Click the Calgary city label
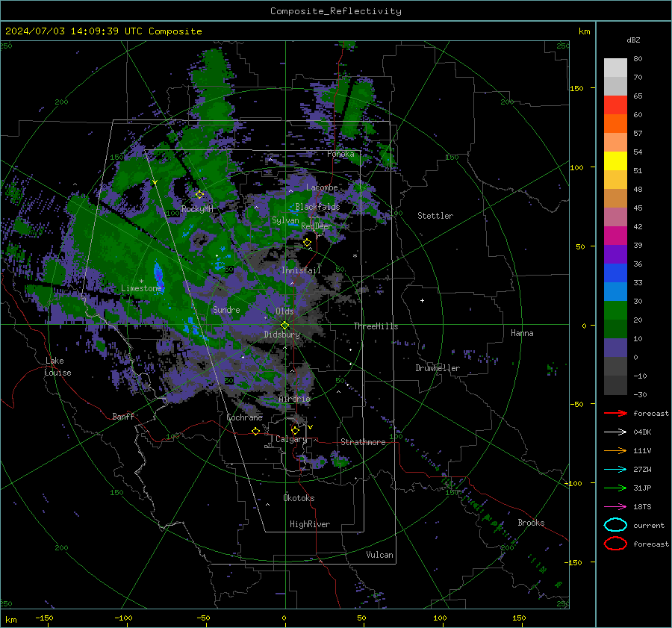This screenshot has height=628, width=672. (x=291, y=439)
